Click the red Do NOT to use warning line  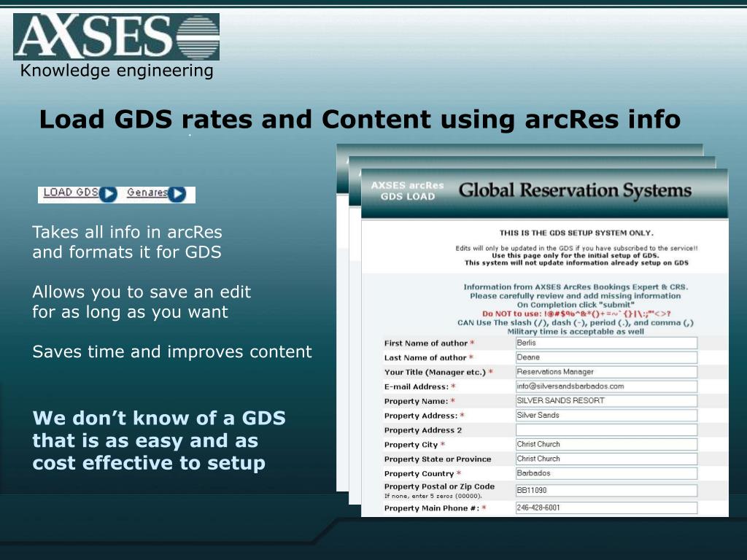(576, 314)
